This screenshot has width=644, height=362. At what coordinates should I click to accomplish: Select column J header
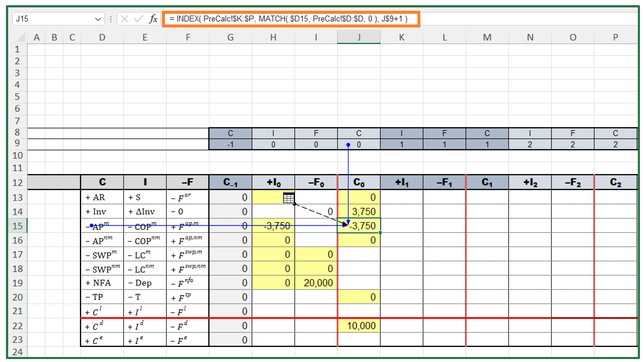click(358, 37)
